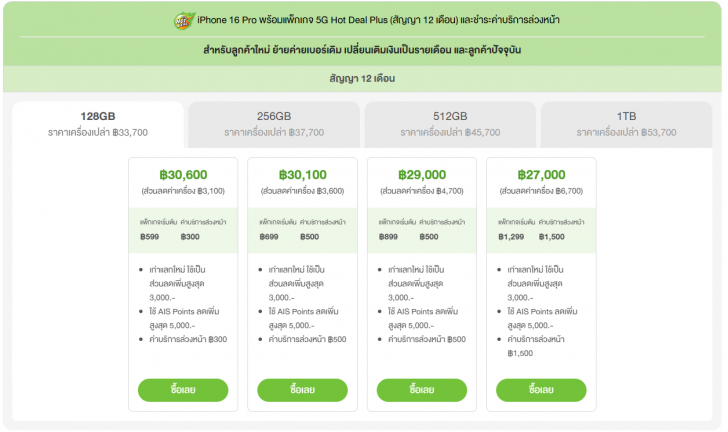Click the ฿599 starting package fee
The height and width of the screenshot is (432, 728).
pyautogui.click(x=150, y=237)
